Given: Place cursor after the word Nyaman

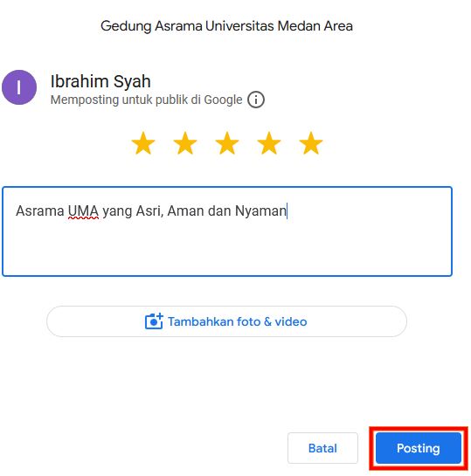Looking at the screenshot, I should [287, 211].
